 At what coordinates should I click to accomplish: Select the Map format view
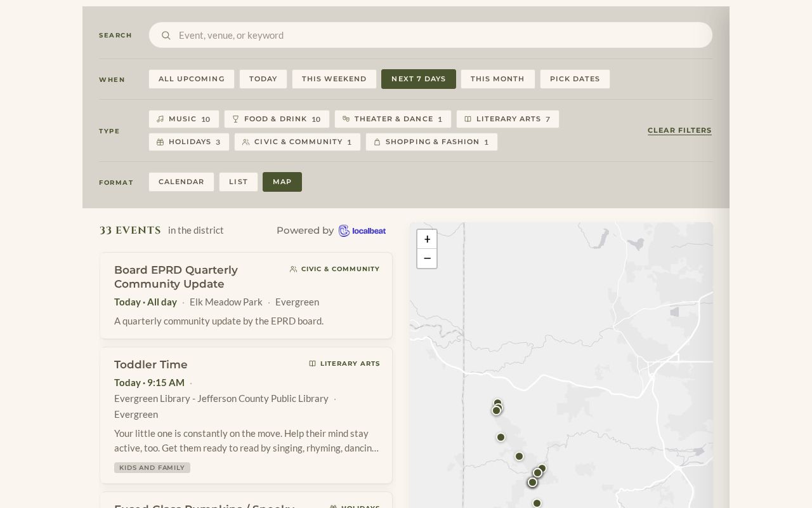282,182
